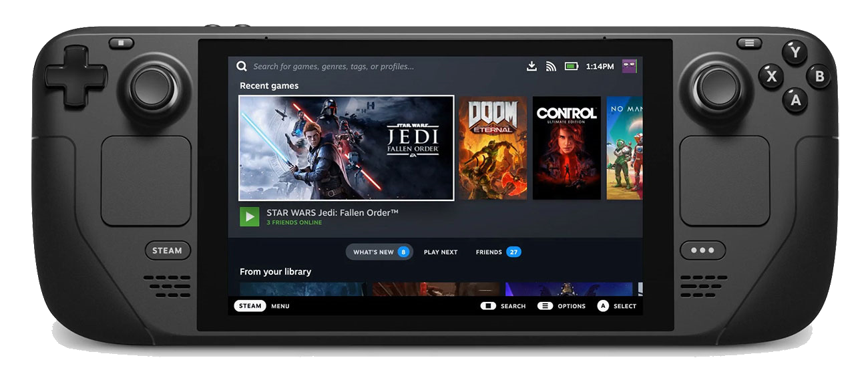Click the physical B button
The image size is (868, 372).
coord(819,76)
